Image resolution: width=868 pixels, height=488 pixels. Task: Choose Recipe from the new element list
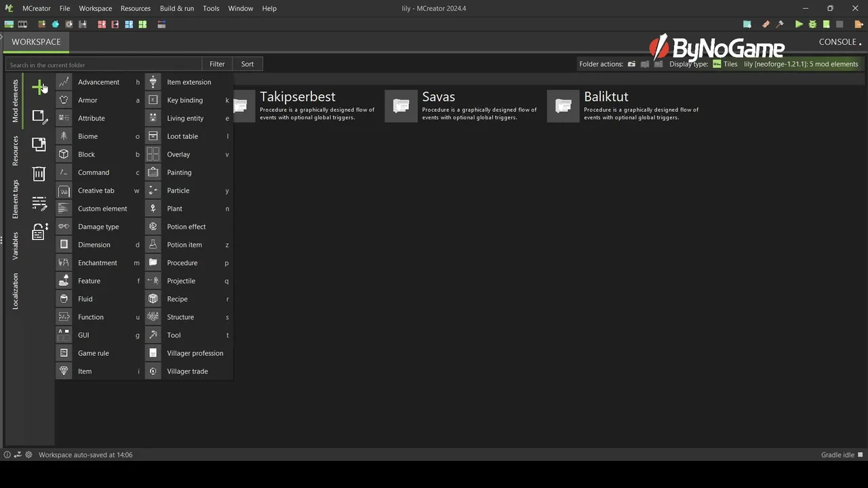[x=189, y=299]
